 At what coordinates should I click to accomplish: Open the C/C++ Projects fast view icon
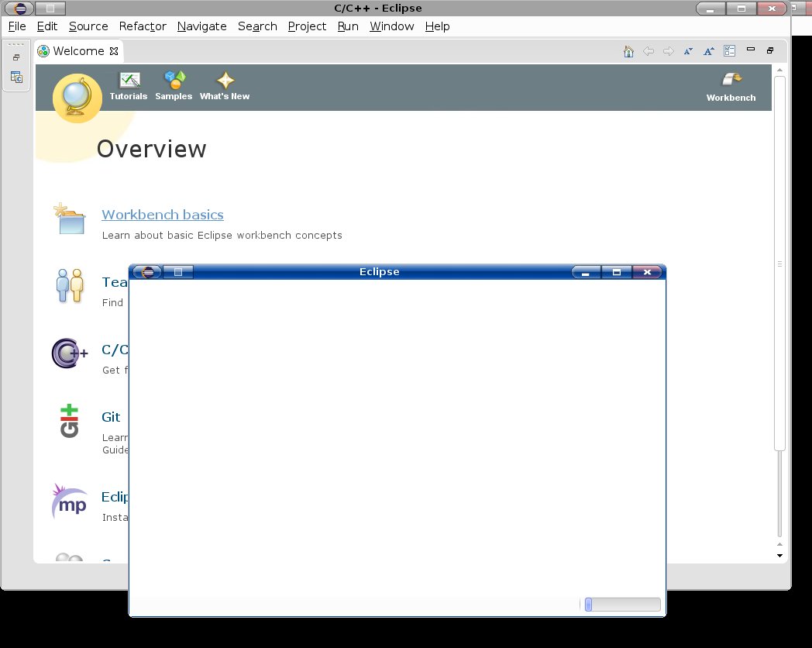tap(16, 78)
